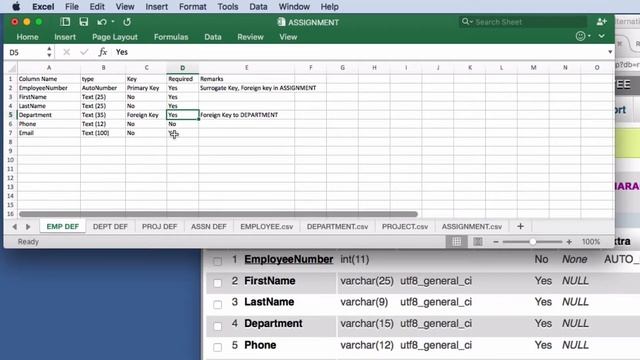Switch to the PROJ DEF sheet
Viewport: 640px width, 360px height.
160,227
